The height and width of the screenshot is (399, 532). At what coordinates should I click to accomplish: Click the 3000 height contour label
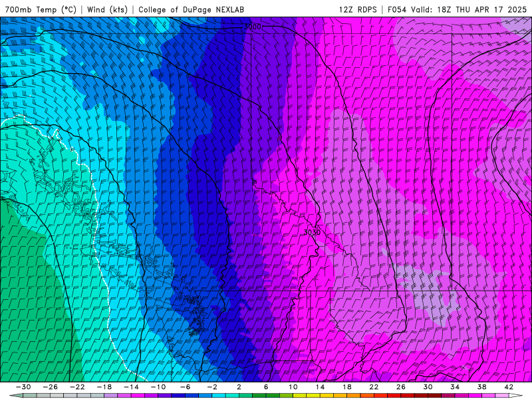(x=253, y=27)
